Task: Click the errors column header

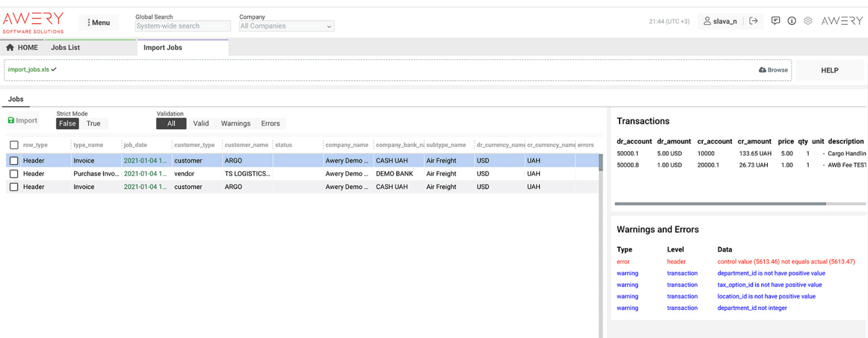Action: pos(586,145)
